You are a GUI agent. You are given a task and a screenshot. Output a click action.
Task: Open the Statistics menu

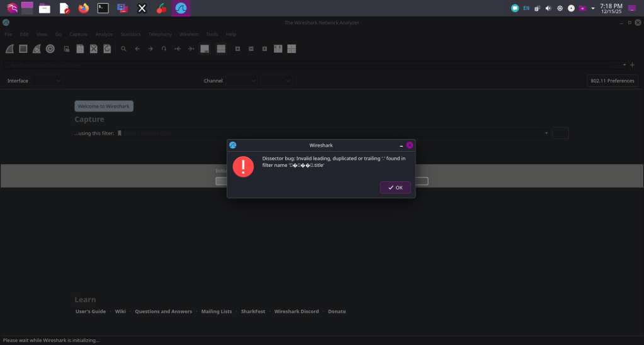(x=130, y=34)
